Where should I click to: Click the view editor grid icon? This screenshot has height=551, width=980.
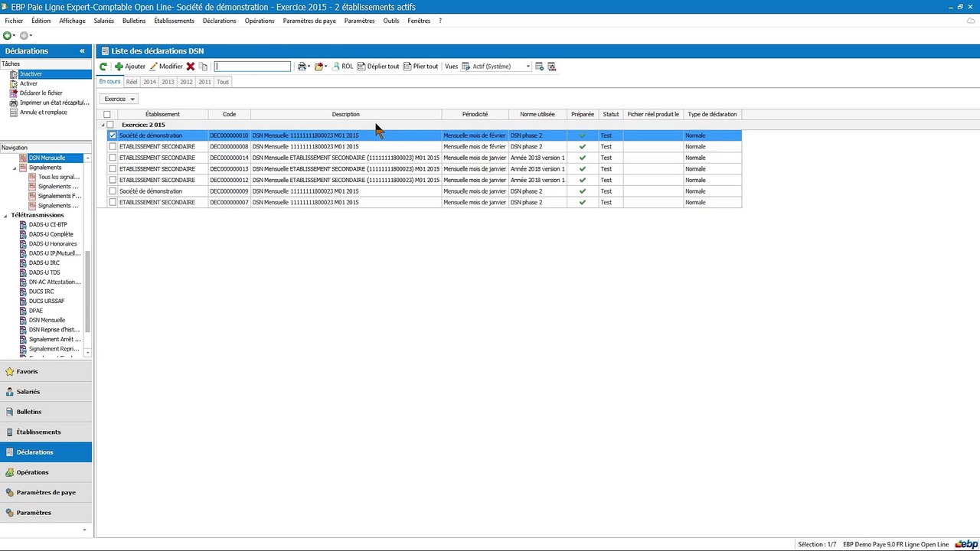coord(551,67)
